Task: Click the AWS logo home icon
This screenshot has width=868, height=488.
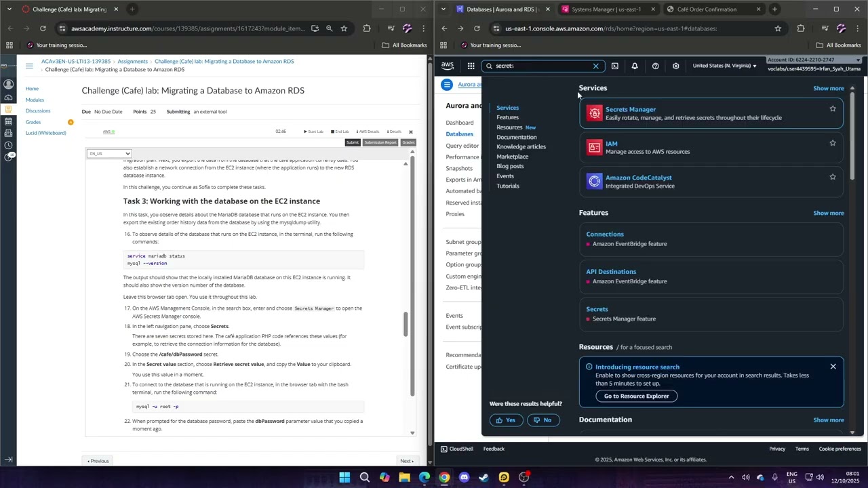Action: 448,66
